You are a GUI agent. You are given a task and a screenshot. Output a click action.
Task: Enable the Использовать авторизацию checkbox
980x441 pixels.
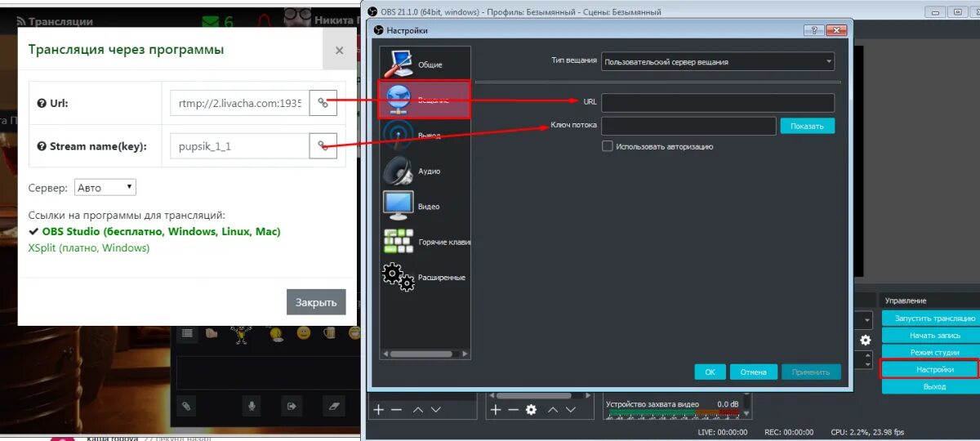click(607, 146)
